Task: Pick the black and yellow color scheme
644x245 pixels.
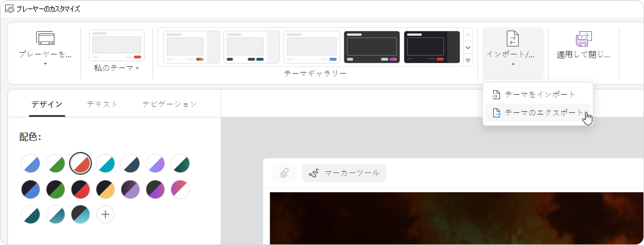Action: point(105,189)
